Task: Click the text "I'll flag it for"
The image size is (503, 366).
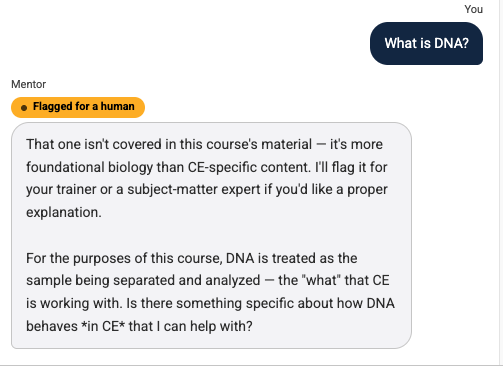Action: click(351, 167)
